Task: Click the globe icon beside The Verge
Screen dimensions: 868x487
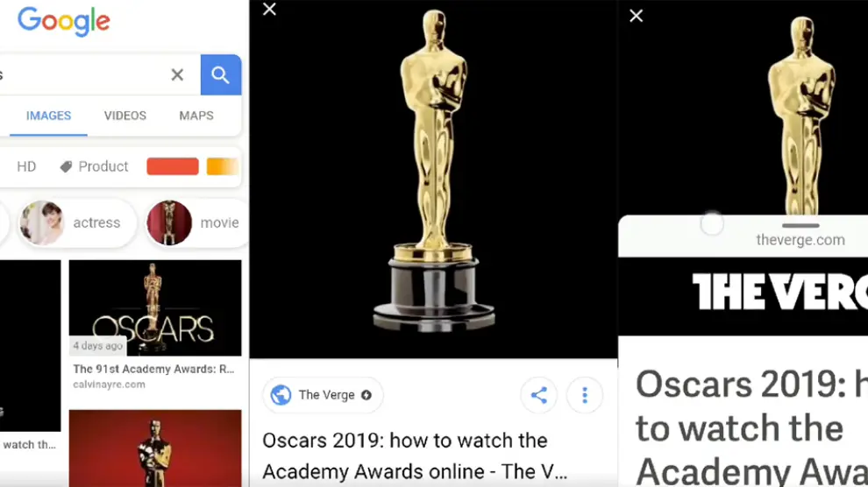Action: 281,395
